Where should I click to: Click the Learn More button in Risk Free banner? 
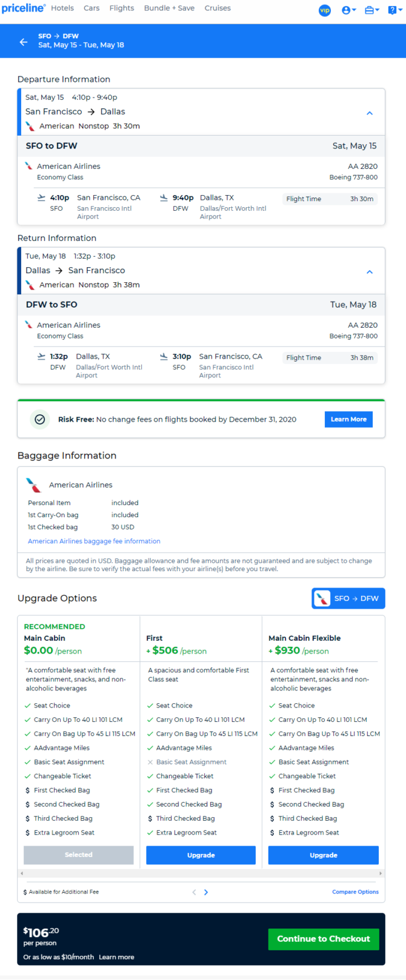pos(348,419)
